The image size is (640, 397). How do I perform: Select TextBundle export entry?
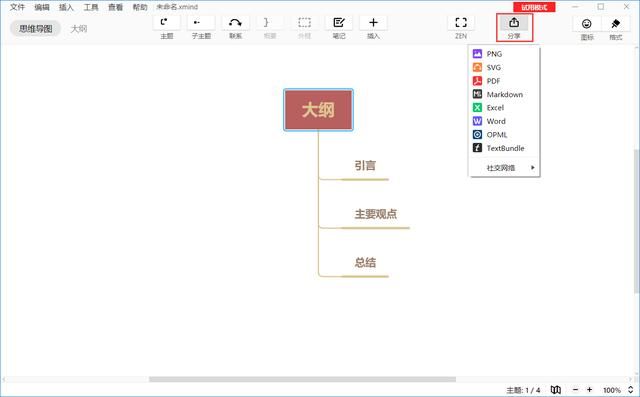click(504, 148)
